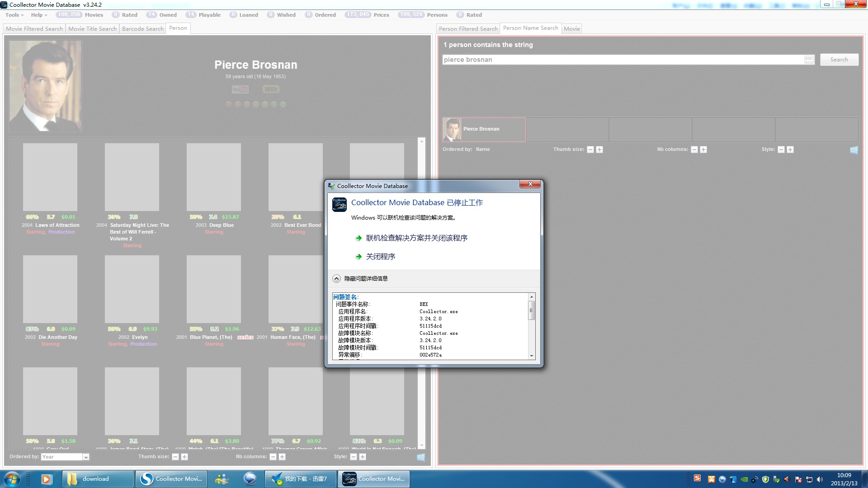
Task: Open Person Name Search tab
Action: tap(530, 28)
